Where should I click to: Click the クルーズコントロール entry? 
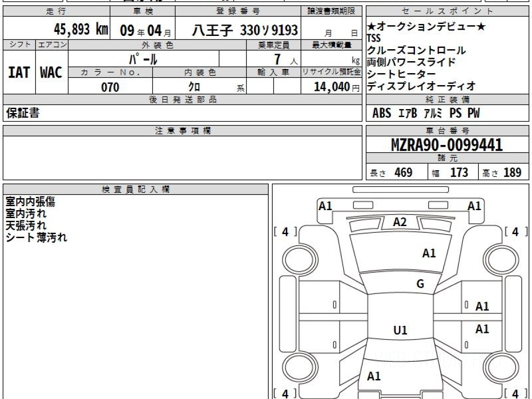click(416, 50)
